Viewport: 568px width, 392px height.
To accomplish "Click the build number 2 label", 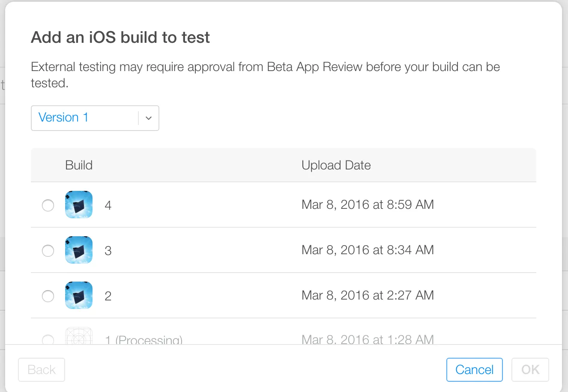I will [x=108, y=296].
